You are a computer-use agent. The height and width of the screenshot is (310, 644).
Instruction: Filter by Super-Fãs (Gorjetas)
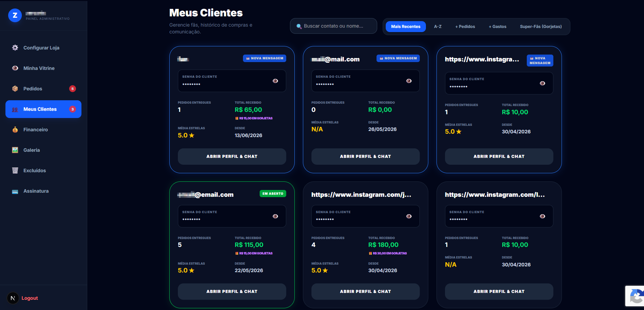point(541,27)
